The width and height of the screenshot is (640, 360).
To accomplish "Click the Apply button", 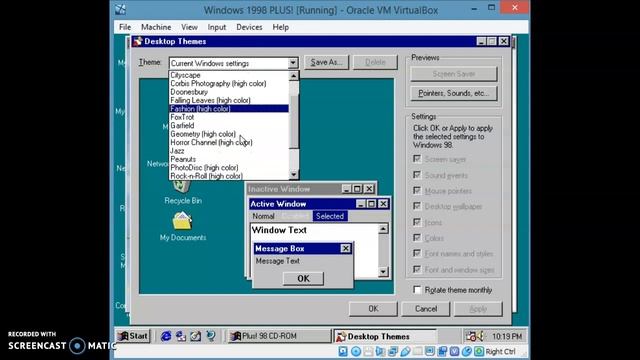I will point(478,309).
